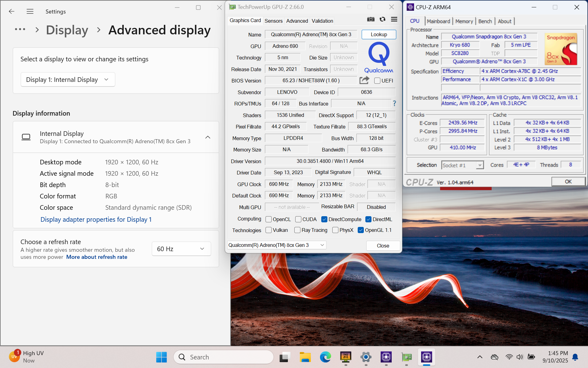Click the BIOS export share icon
Image resolution: width=588 pixels, height=368 pixels.
click(x=364, y=80)
